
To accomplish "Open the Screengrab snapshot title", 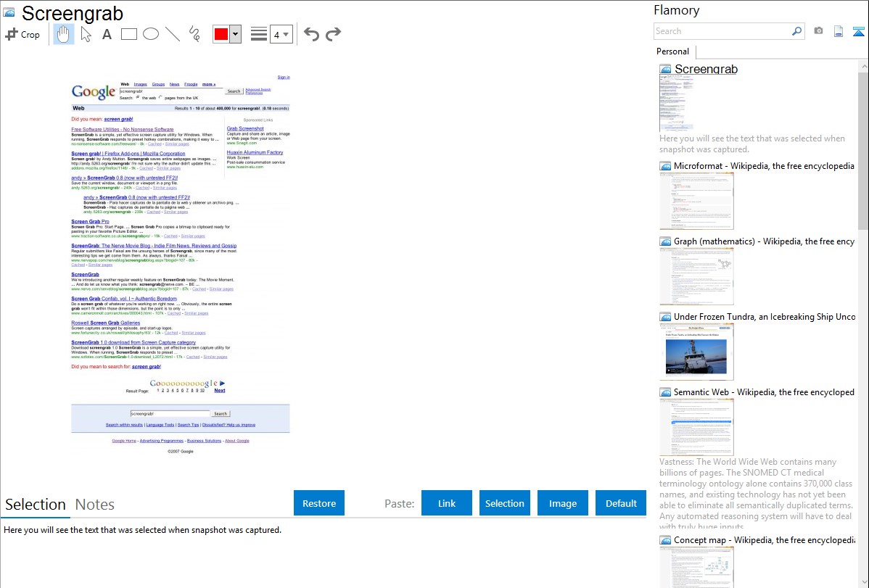I will [706, 70].
